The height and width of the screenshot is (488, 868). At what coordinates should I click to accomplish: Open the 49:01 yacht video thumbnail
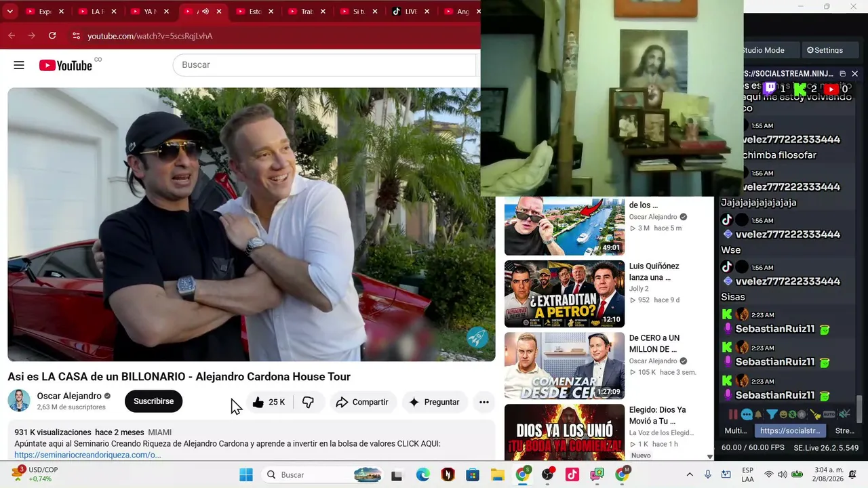click(x=564, y=226)
